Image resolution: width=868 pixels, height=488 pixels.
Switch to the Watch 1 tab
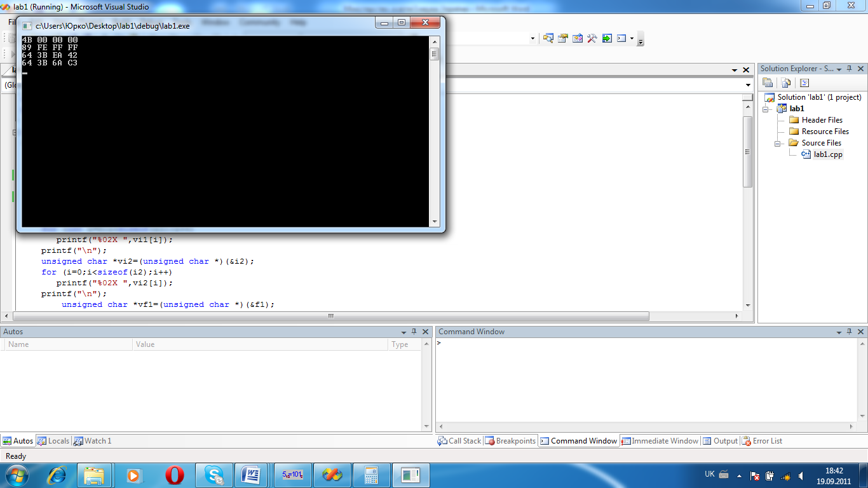[x=93, y=441]
